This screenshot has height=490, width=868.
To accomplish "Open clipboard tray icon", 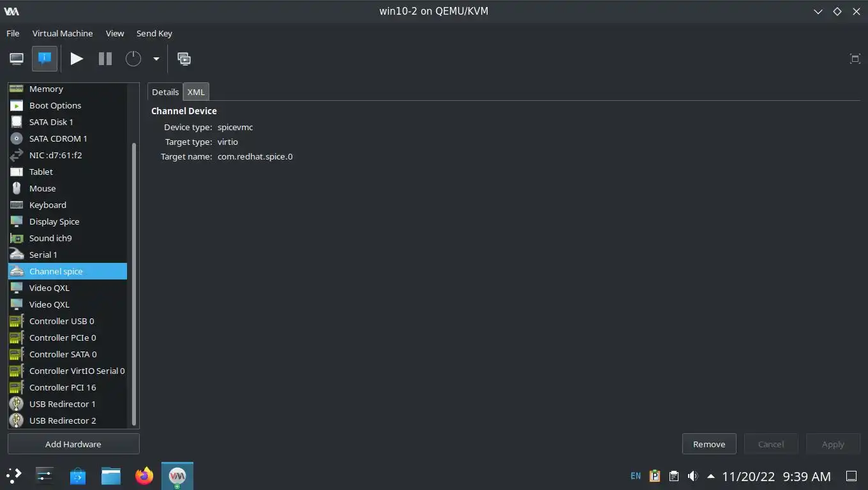I will (674, 476).
